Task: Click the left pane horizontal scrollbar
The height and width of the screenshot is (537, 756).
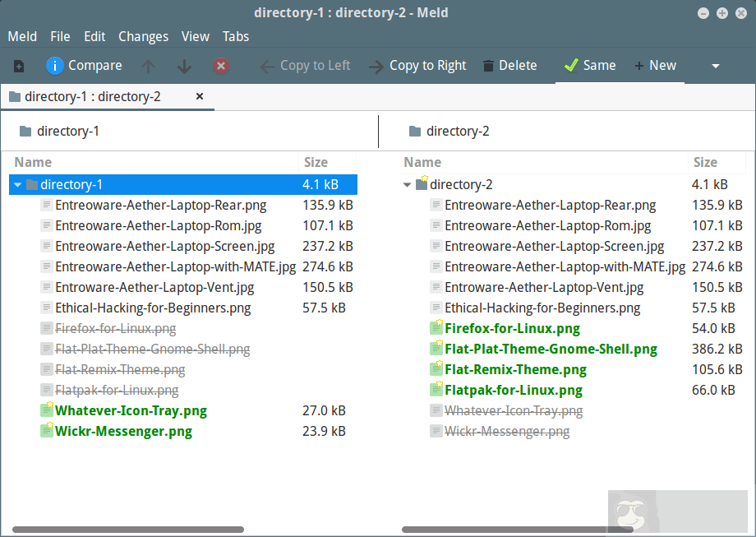Action: coord(127,530)
